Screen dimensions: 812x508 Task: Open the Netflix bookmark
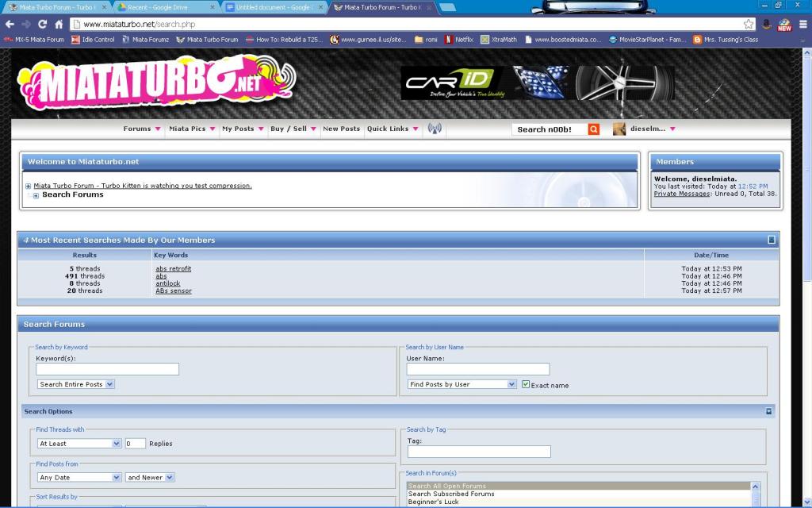click(x=459, y=40)
